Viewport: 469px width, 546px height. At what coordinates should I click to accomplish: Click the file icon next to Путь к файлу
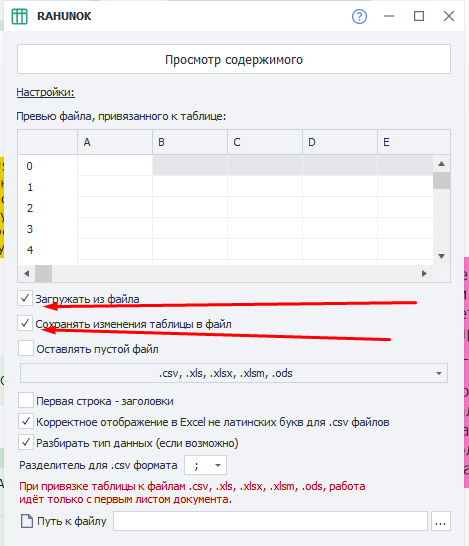27,521
